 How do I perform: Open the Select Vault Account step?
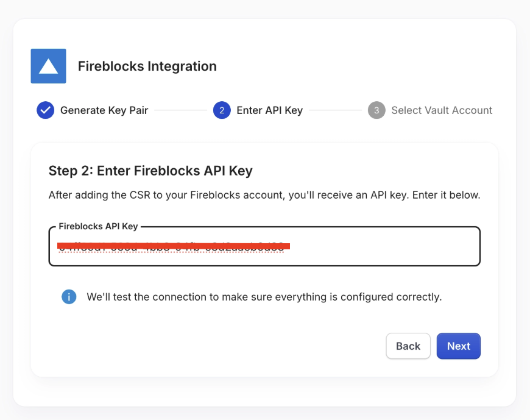(442, 110)
